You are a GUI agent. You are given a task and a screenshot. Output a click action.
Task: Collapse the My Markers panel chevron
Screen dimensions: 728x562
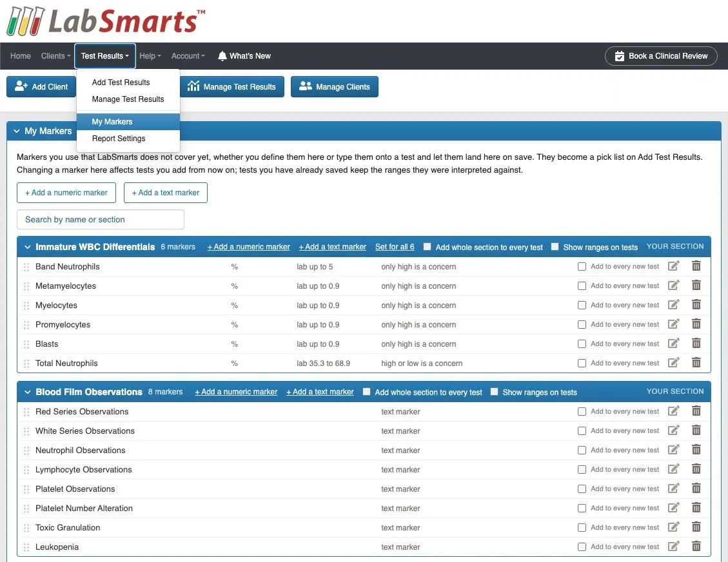pos(17,131)
